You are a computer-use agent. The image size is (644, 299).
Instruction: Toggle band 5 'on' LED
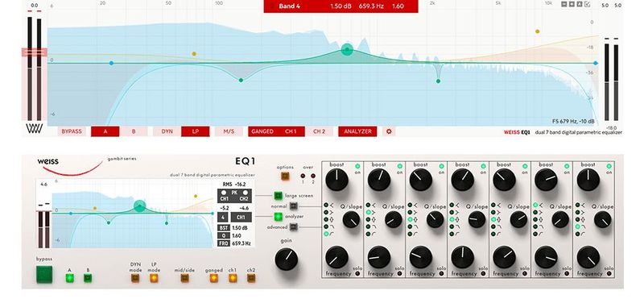tap(526, 166)
